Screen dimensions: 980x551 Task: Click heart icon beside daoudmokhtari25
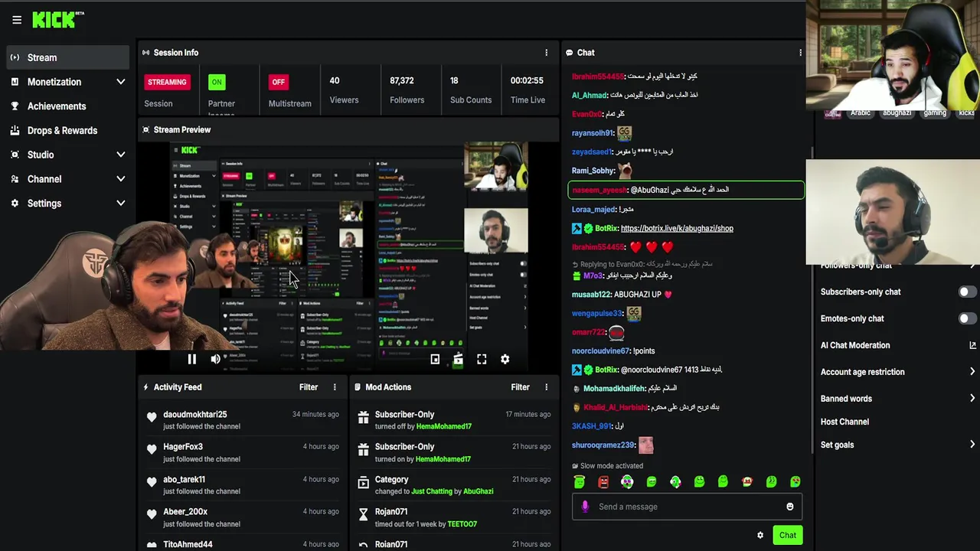coord(152,417)
